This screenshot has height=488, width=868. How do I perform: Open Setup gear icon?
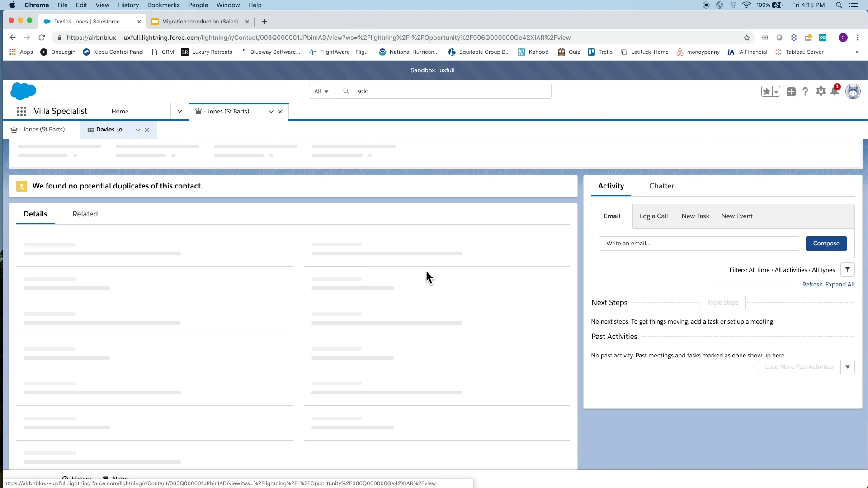(821, 91)
